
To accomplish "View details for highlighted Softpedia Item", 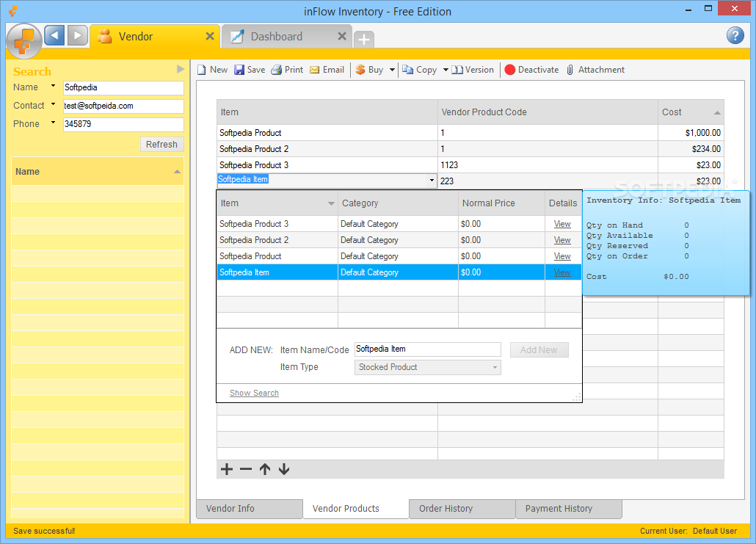I will 562,272.
